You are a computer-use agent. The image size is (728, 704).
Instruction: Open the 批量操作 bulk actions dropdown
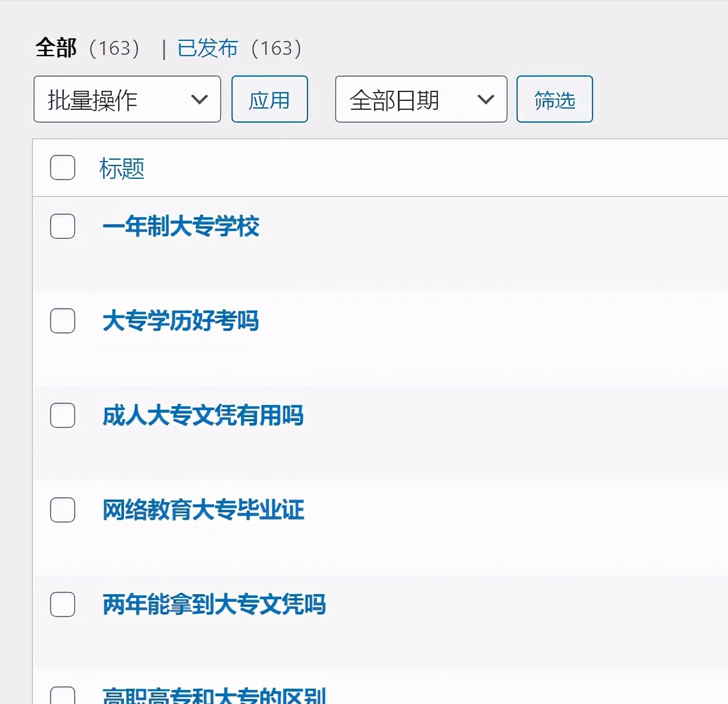tap(127, 99)
